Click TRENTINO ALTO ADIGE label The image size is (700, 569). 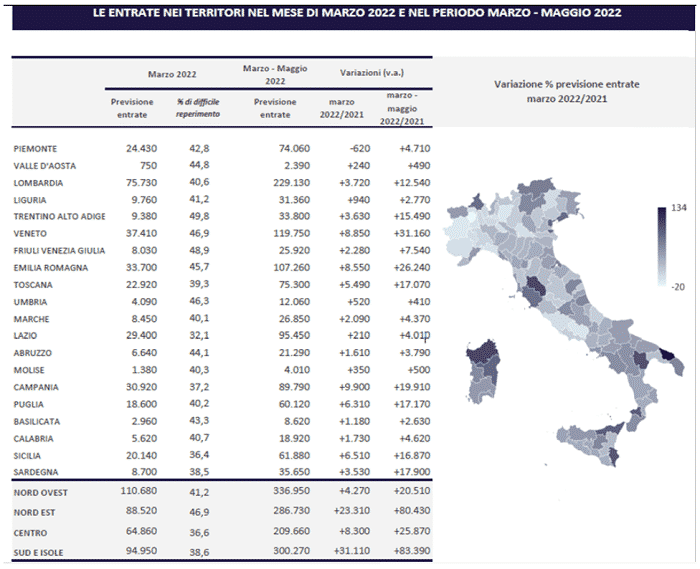[x=59, y=216]
